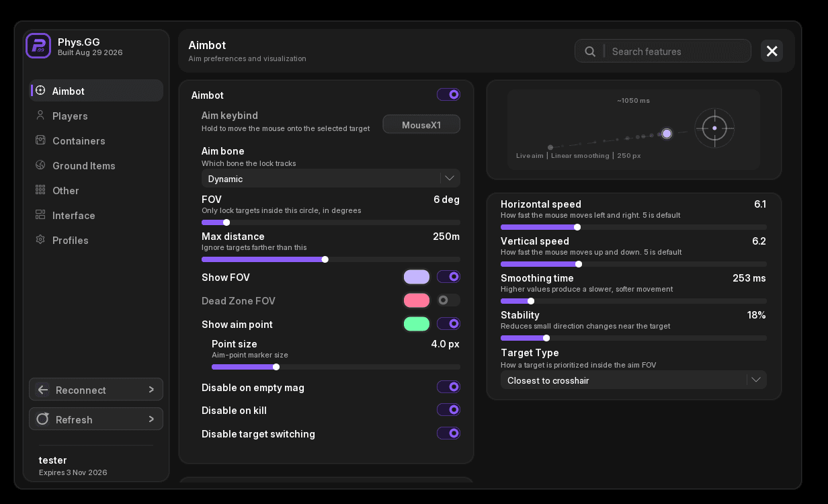Screen dimensions: 828x504
Task: Click the MouseX1 aim keybind button
Action: [421, 124]
